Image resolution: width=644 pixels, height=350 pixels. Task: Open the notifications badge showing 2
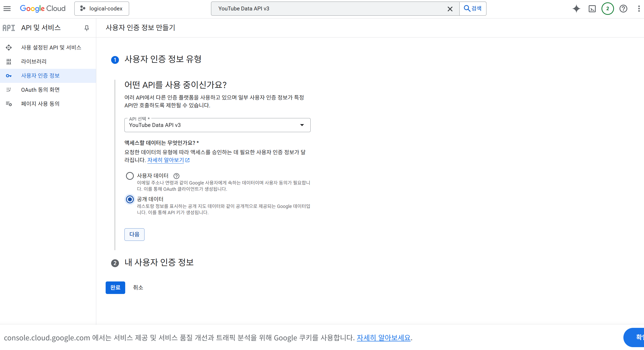click(x=607, y=9)
